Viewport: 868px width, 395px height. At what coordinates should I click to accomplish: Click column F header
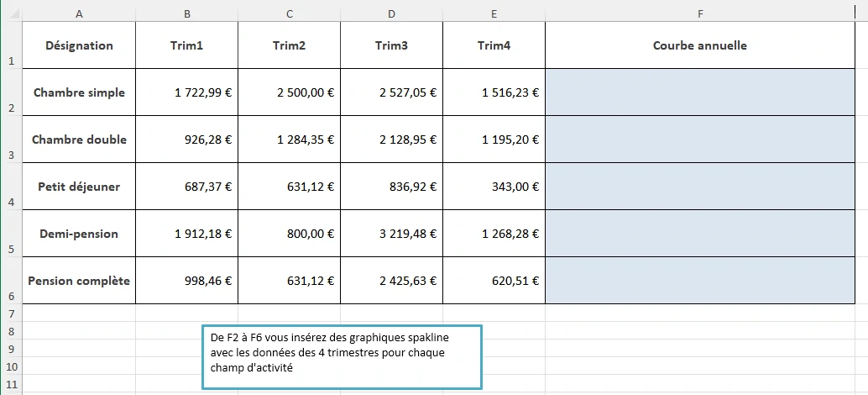point(699,13)
